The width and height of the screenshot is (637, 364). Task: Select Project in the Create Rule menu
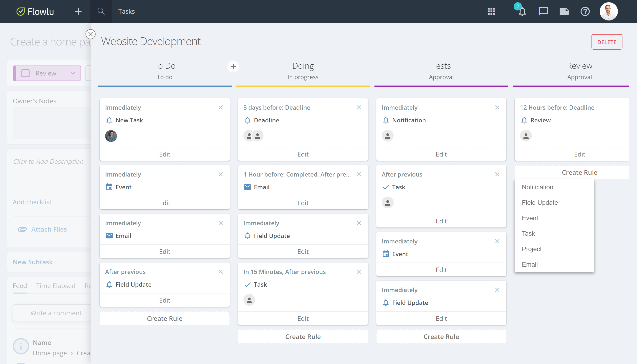531,249
